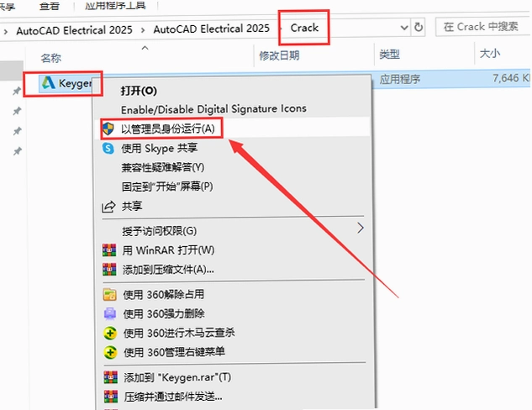Screen dimensions: 532x410
Task: Expand chevron after first AutoCAD Electrical 2025 breadcrumb
Action: tap(143, 30)
